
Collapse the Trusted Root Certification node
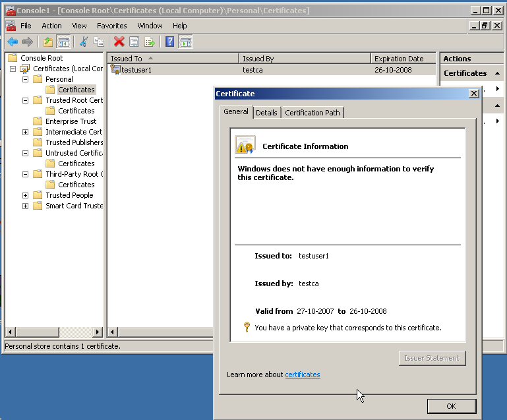[x=25, y=100]
